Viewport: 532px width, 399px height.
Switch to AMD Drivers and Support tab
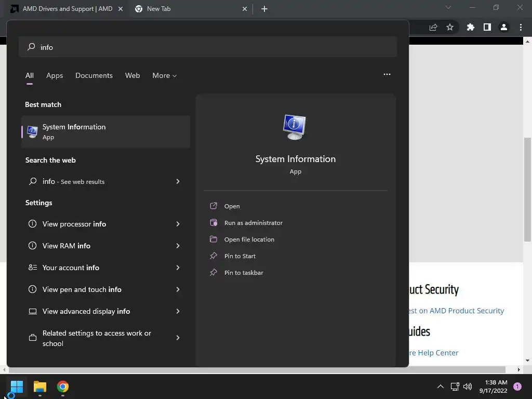(x=67, y=9)
